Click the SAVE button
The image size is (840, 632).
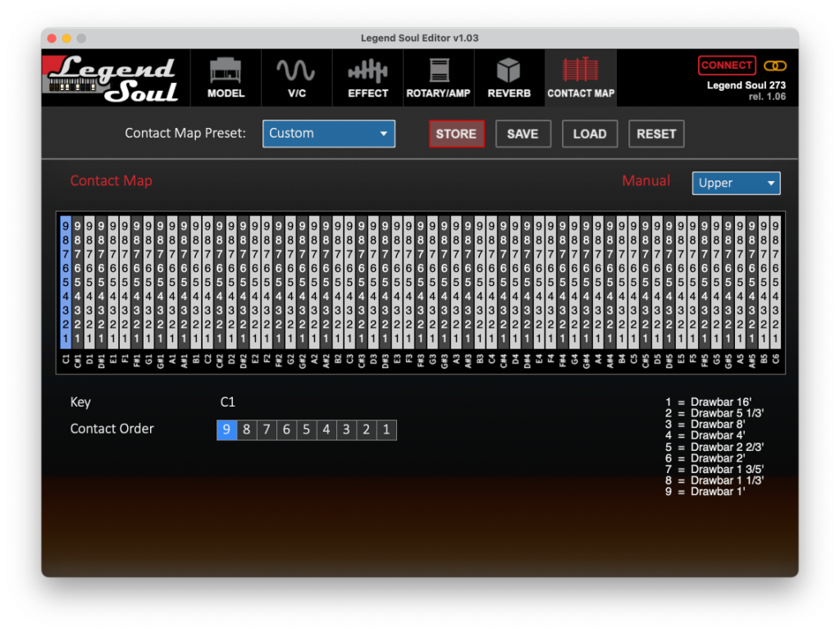[523, 134]
